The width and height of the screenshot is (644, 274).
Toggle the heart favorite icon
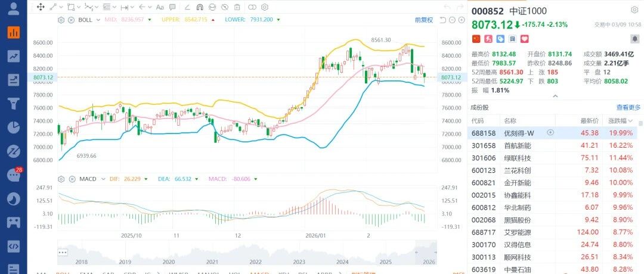[525, 39]
